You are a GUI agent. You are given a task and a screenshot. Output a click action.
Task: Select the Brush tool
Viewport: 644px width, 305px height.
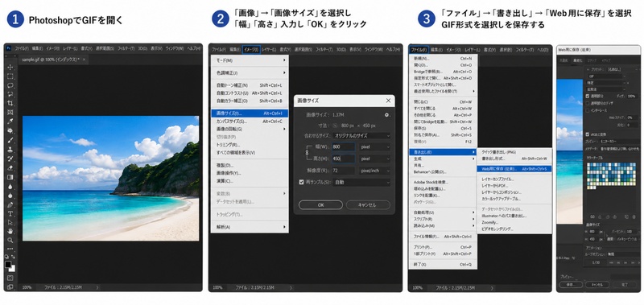coord(10,140)
